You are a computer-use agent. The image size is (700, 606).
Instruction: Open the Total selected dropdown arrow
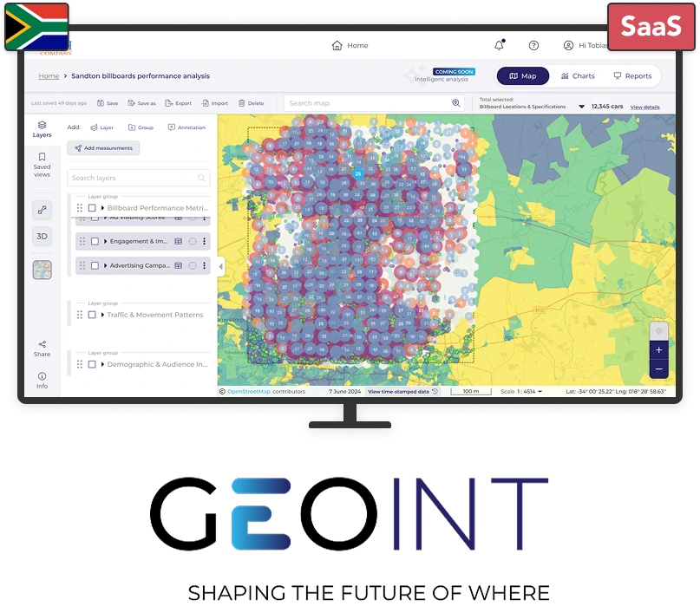581,107
